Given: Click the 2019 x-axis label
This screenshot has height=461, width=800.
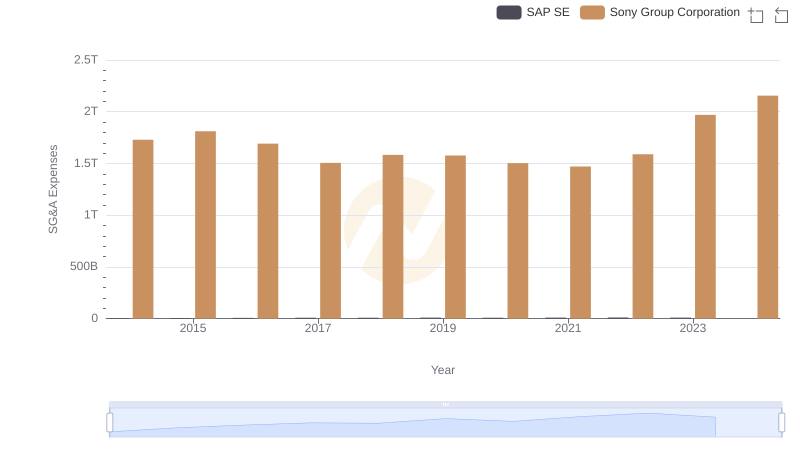Looking at the screenshot, I should (x=443, y=328).
